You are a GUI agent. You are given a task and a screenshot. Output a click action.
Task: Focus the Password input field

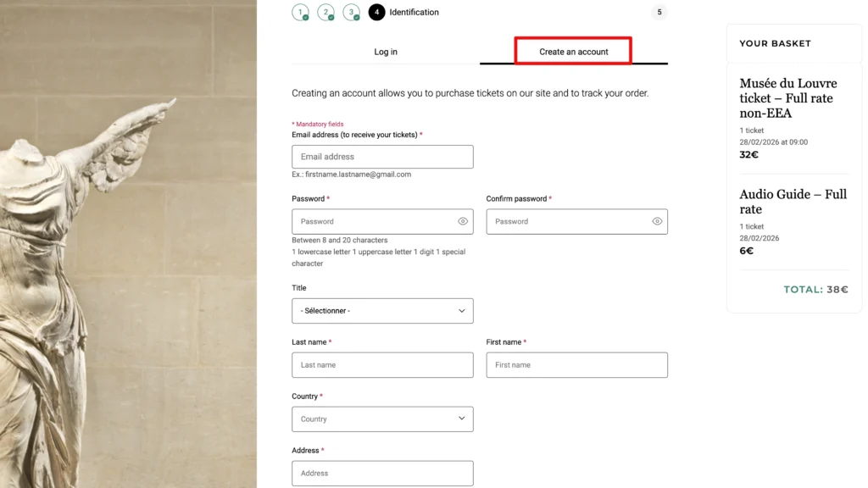[x=373, y=221]
